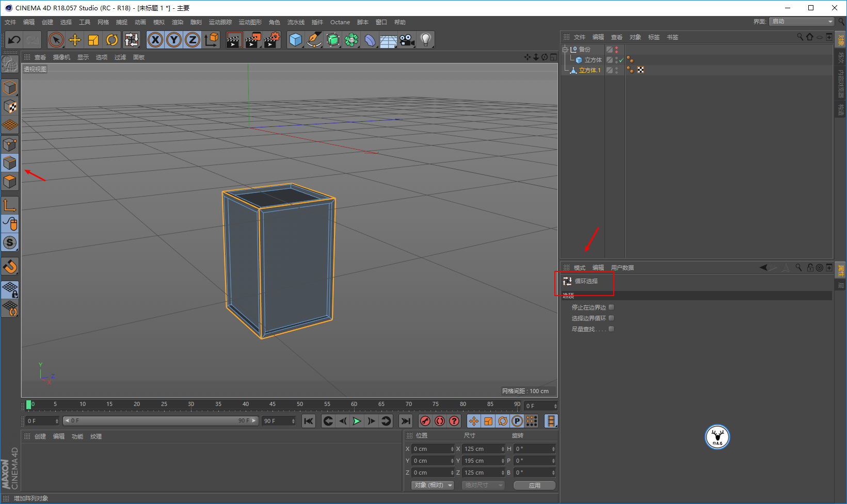Activate the Move tool in top toolbar

click(75, 40)
